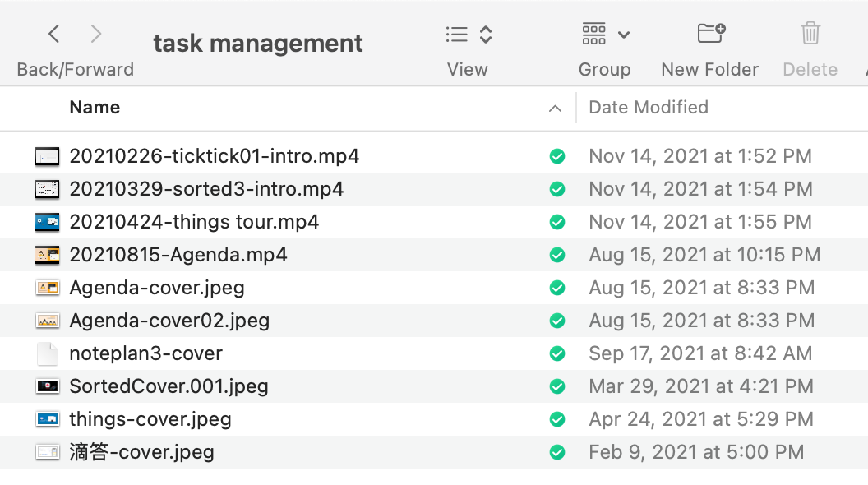Select things-cover.jpeg file row

[x=434, y=419]
